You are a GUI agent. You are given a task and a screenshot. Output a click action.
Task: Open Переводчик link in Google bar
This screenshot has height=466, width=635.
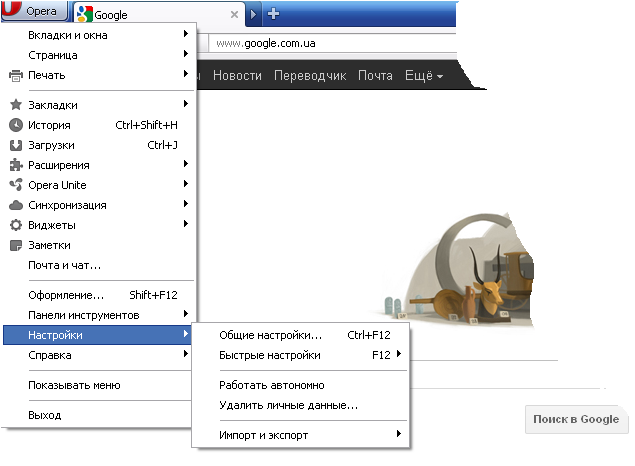point(310,76)
